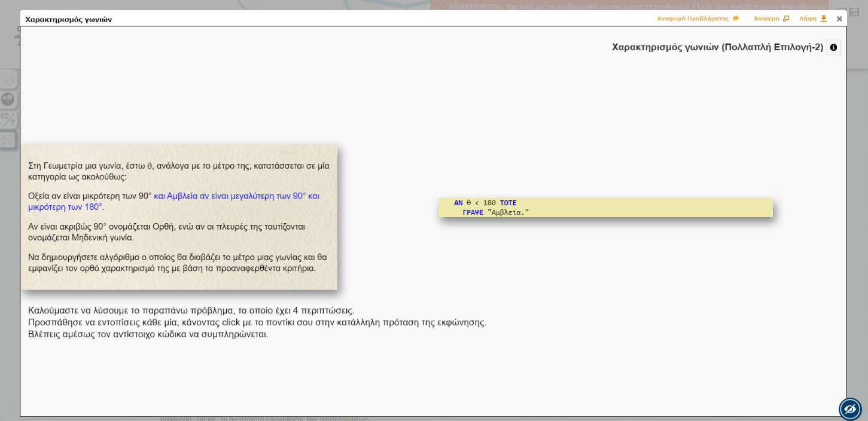
Task: Click the dimmed crescent moon sidebar icon
Action: [8, 80]
